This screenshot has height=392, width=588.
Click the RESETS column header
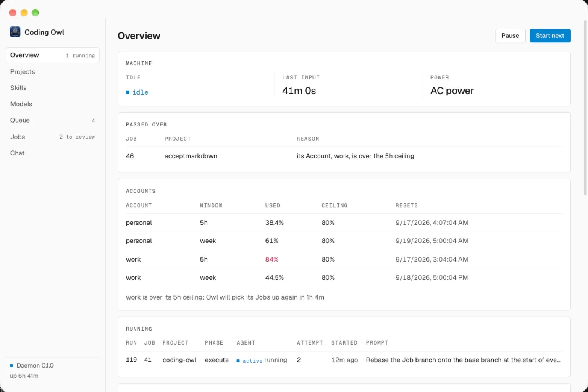pos(407,205)
